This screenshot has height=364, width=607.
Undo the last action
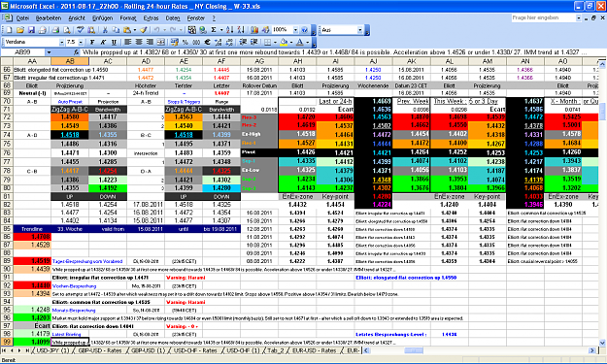click(x=156, y=30)
